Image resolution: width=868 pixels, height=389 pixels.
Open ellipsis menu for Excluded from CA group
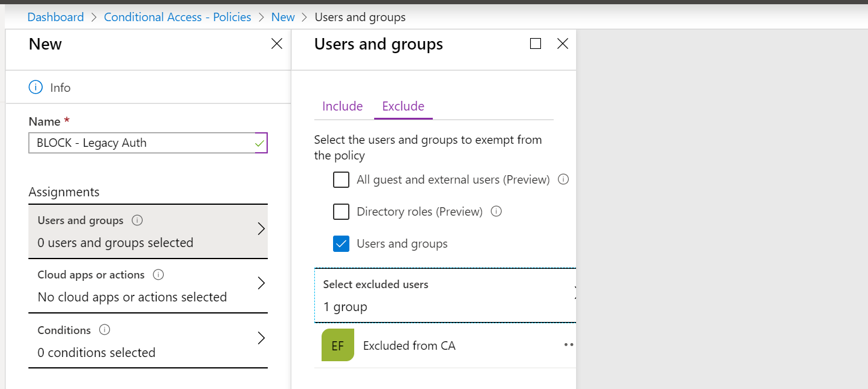click(x=568, y=345)
